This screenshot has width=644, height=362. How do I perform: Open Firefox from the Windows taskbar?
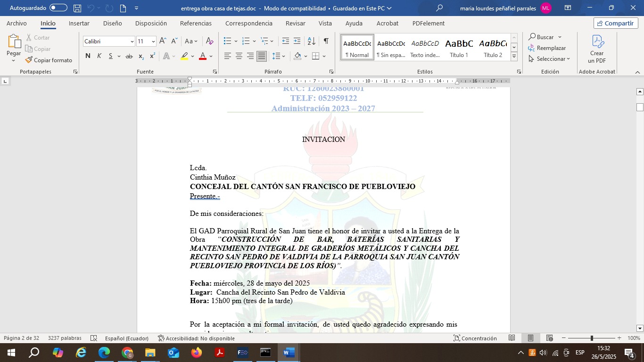point(196,353)
